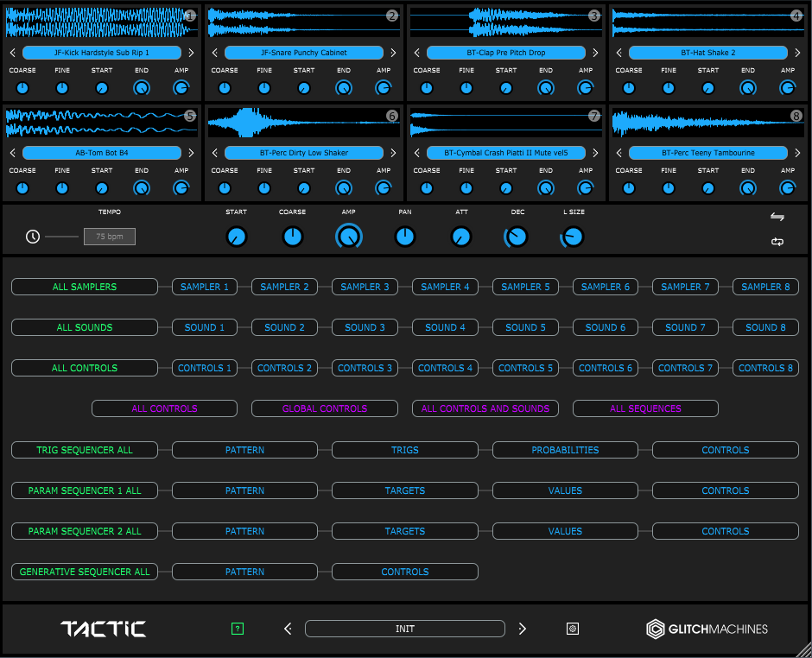Open the BT-Perc Teeny Tambourine sample selector

[x=708, y=153]
